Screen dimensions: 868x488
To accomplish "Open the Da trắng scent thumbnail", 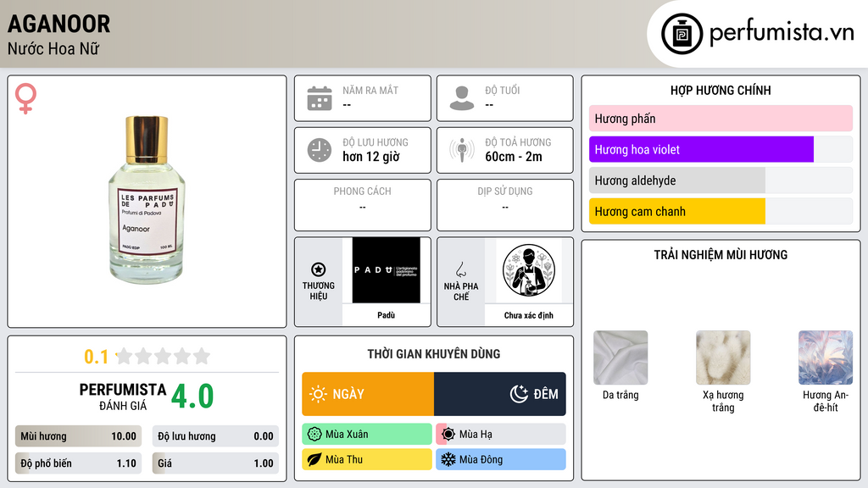I will pos(620,358).
